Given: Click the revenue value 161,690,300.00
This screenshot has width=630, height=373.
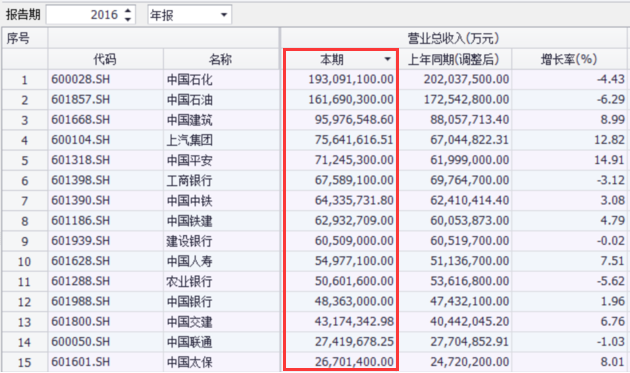Looking at the screenshot, I should 351,99.
